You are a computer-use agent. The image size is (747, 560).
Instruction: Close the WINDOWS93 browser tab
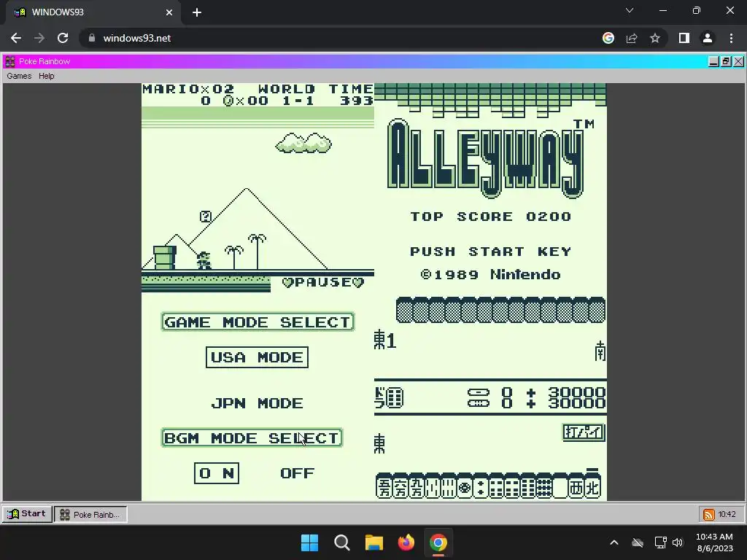click(169, 12)
